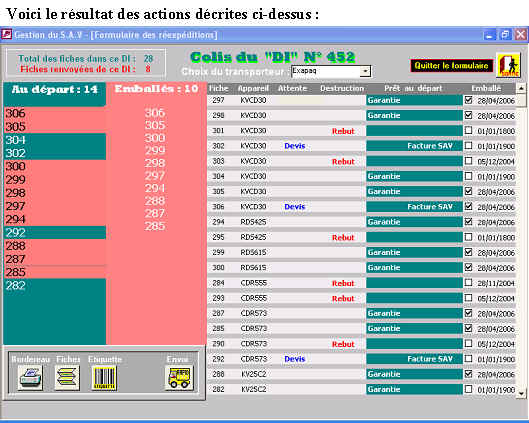Click the yellow truck Envoi icon
Screen dimensions: 529x423
click(x=179, y=378)
